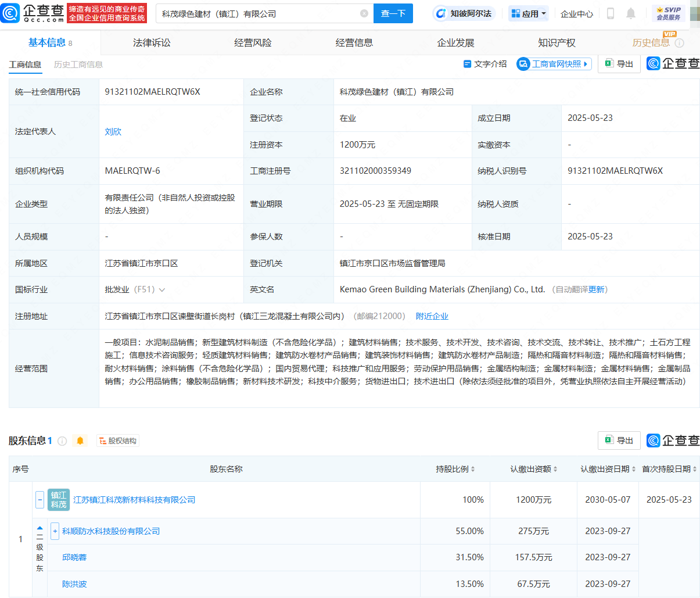The width and height of the screenshot is (700, 598).
Task: Open 知彼阿尔法 AI assistant
Action: coord(464,13)
